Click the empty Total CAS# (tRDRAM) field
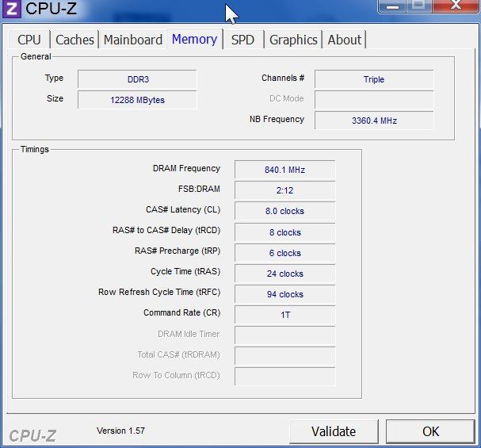This screenshot has width=481, height=448. click(x=284, y=356)
